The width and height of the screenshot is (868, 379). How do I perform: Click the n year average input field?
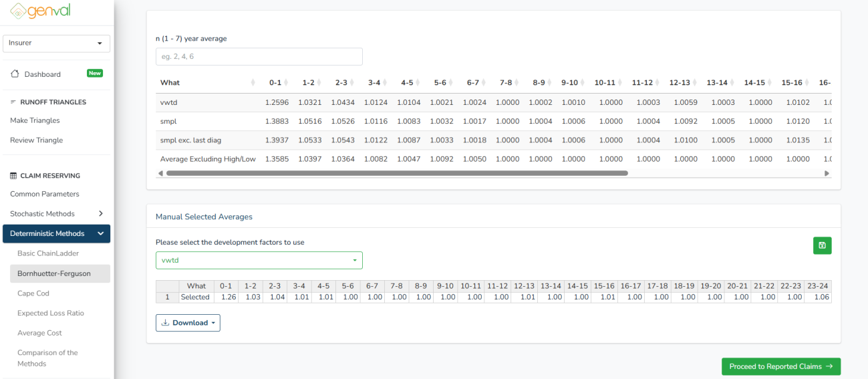(x=259, y=57)
